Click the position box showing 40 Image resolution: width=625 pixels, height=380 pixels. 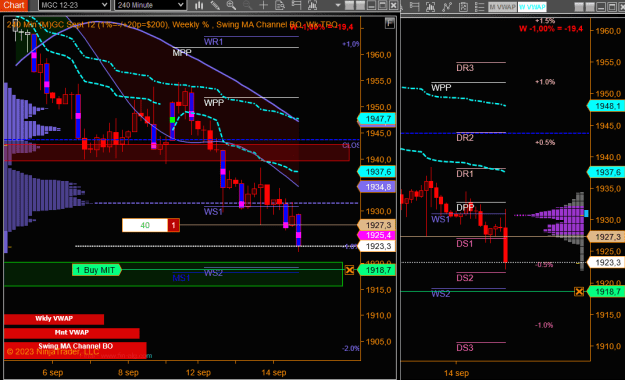(x=145, y=225)
